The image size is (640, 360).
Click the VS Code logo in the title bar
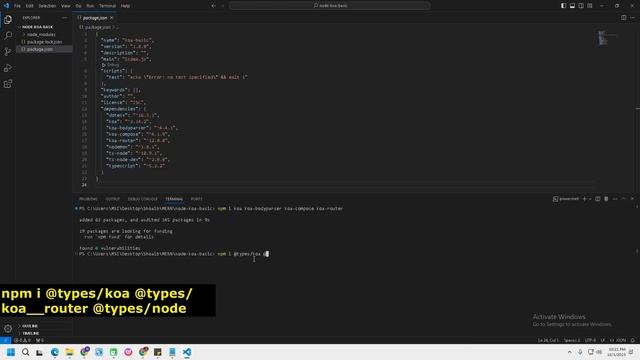point(6,6)
